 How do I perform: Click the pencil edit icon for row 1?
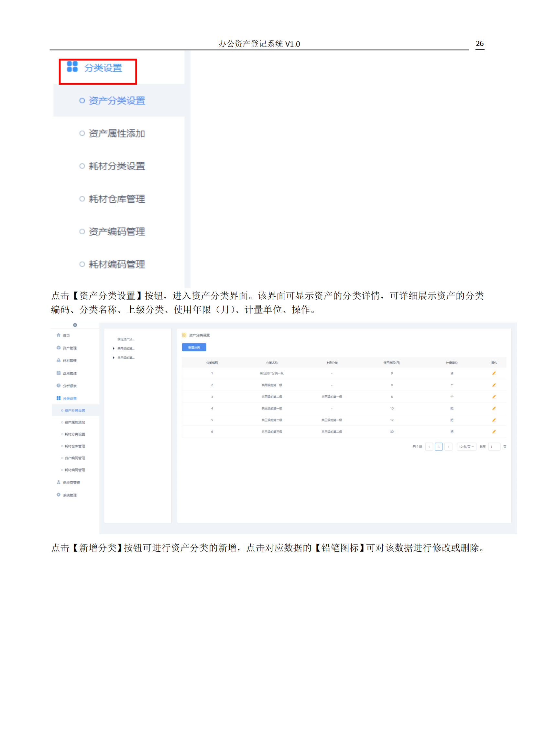tap(494, 373)
